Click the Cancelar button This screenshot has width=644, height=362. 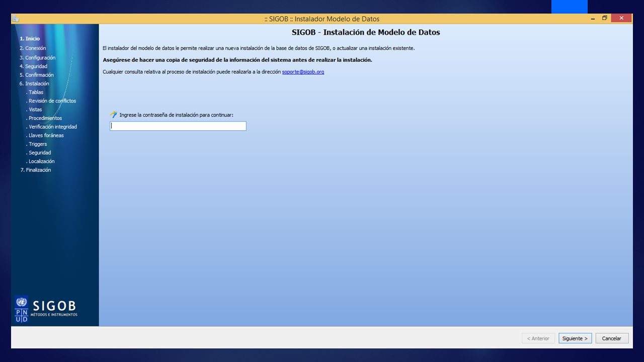pyautogui.click(x=612, y=338)
